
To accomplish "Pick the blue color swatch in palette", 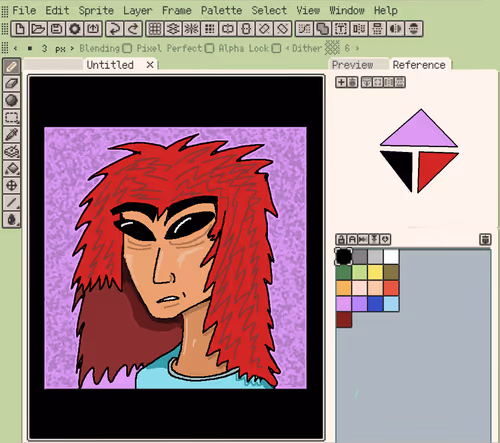I will tap(375, 304).
